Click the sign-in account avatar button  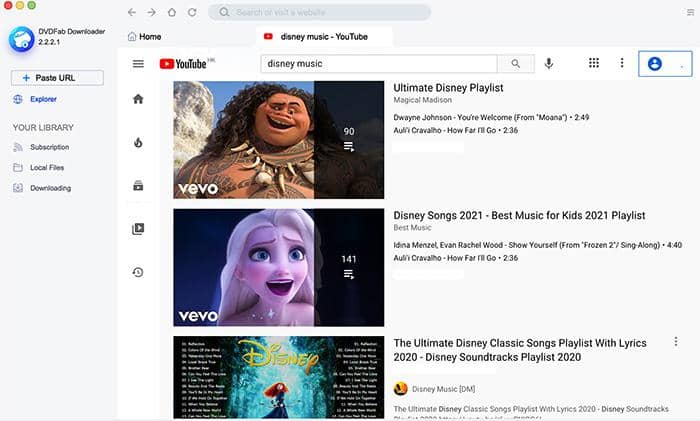coord(665,64)
